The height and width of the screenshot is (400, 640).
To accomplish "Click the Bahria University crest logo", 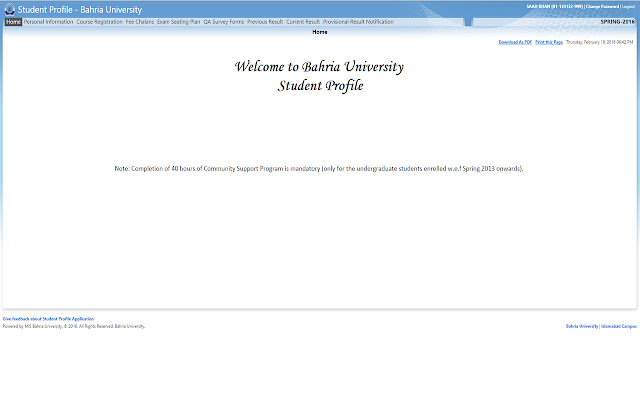I will (x=9, y=9).
